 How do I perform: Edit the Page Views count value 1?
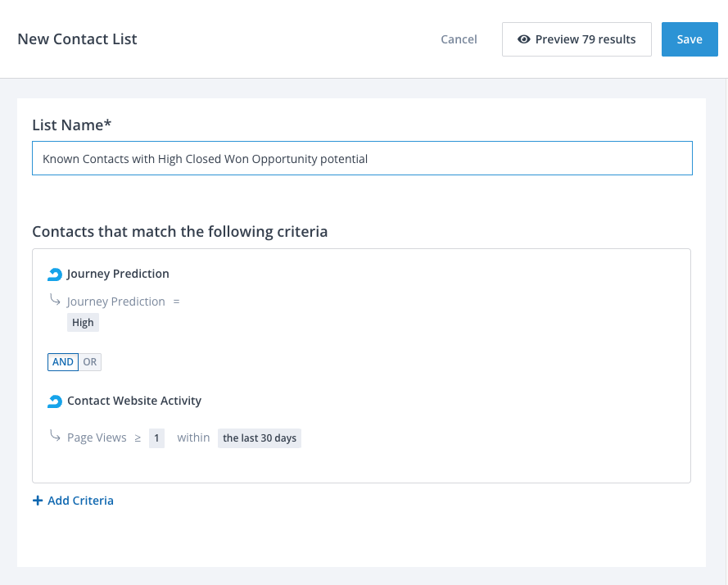point(156,438)
